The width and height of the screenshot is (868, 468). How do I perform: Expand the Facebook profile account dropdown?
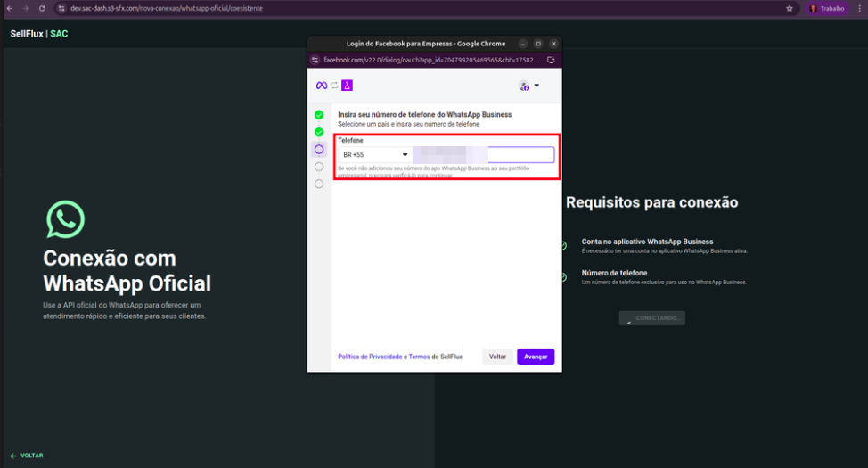coord(529,86)
